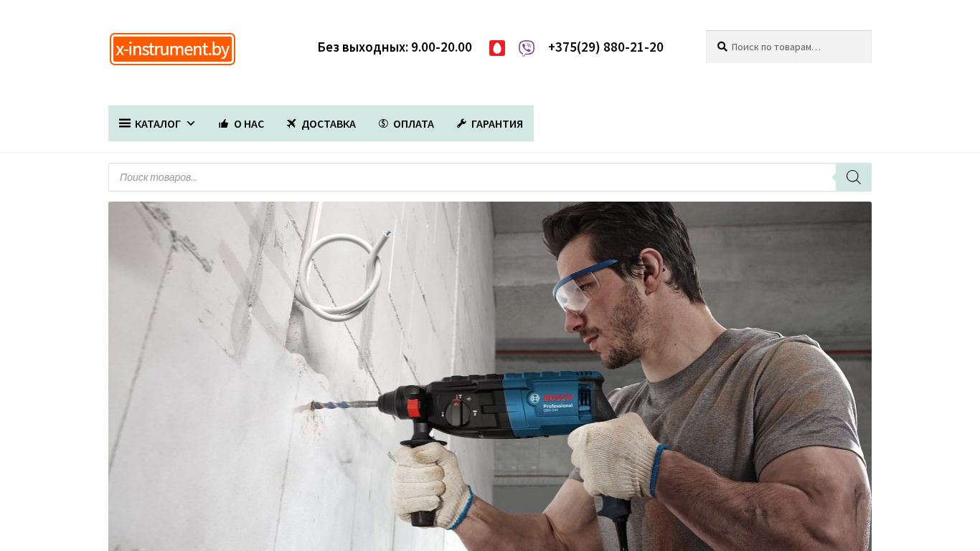Viewport: 980px width, 551px height.
Task: Click the wrench icon beside Гарантия
Action: [461, 123]
